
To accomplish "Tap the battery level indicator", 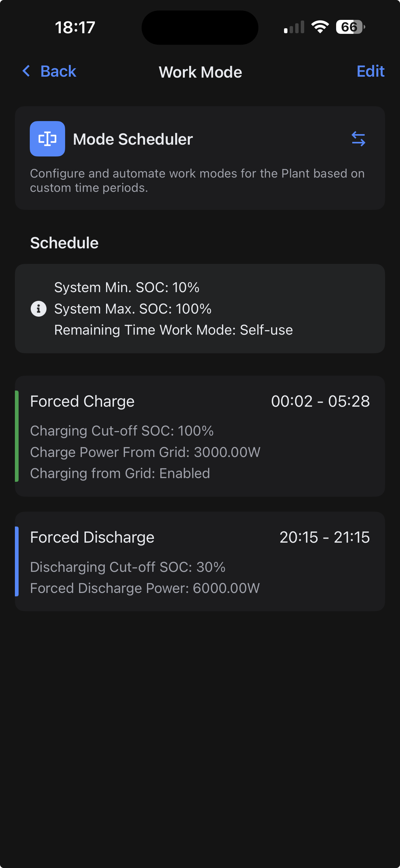I will [x=350, y=27].
